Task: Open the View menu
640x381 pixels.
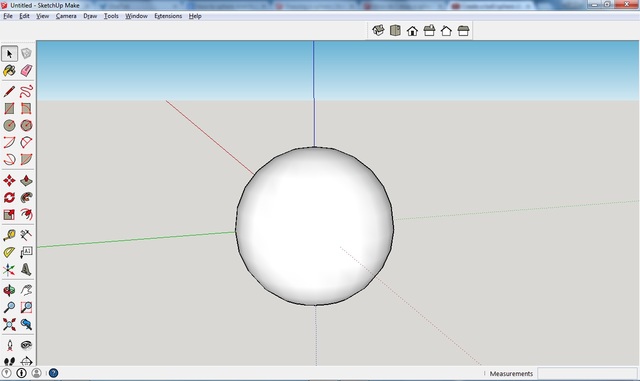Action: [x=42, y=16]
